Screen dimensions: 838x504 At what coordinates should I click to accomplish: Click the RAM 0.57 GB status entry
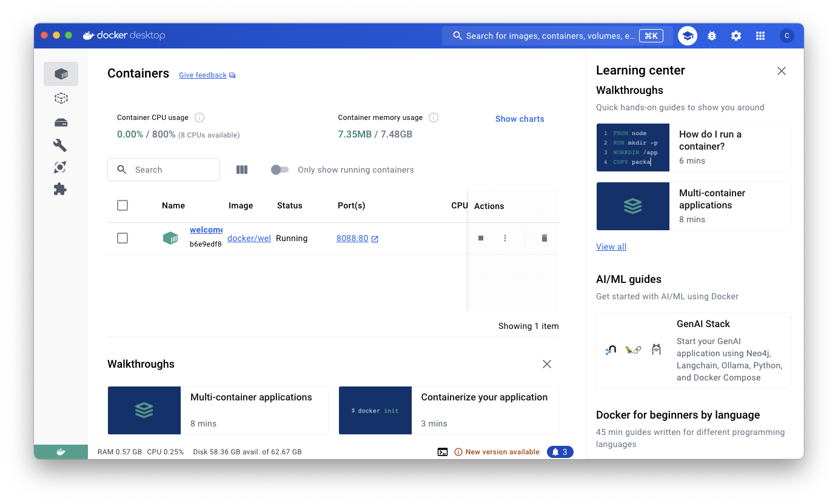tap(119, 452)
